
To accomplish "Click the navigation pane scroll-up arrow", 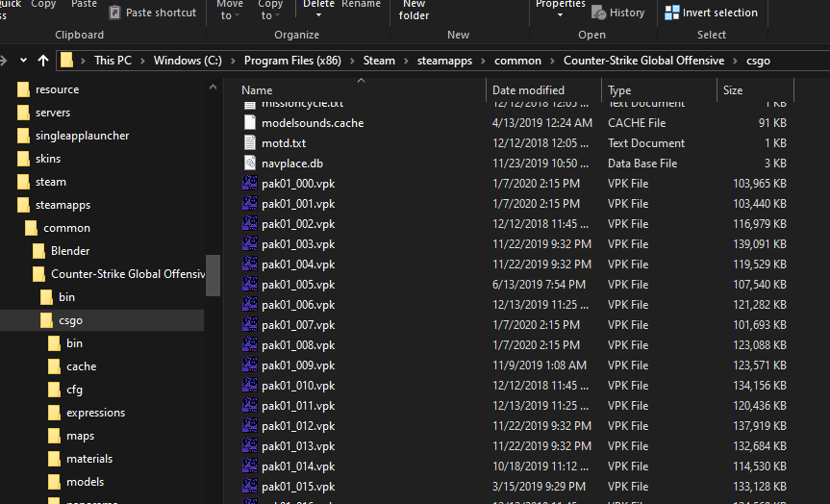I will coord(213,87).
